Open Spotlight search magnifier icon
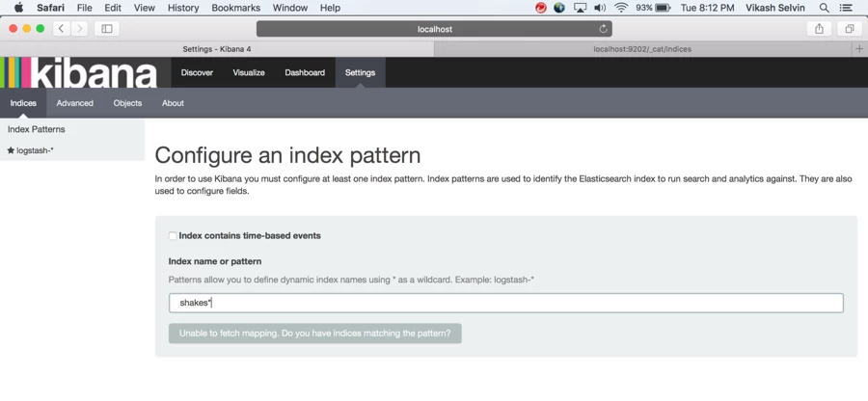 tap(825, 8)
